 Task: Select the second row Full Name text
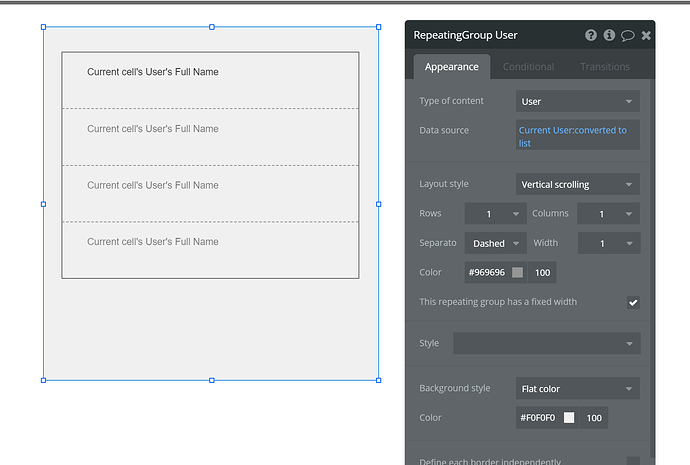click(x=153, y=128)
